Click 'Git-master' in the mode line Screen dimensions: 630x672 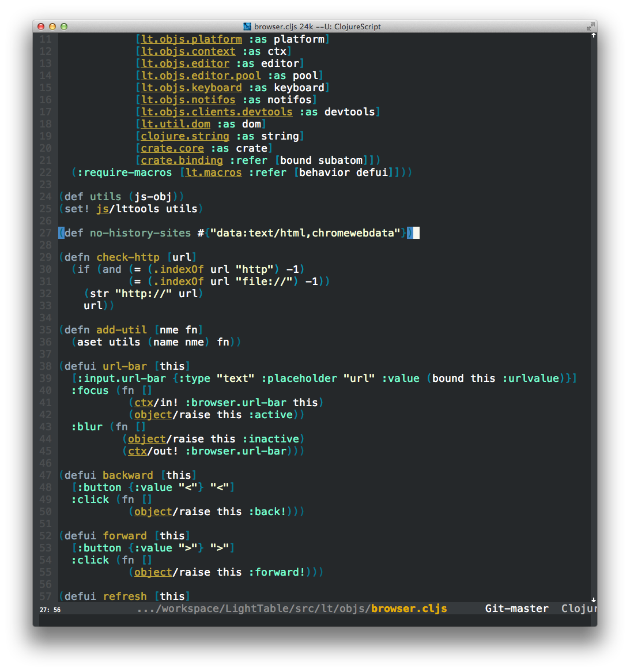coord(516,609)
